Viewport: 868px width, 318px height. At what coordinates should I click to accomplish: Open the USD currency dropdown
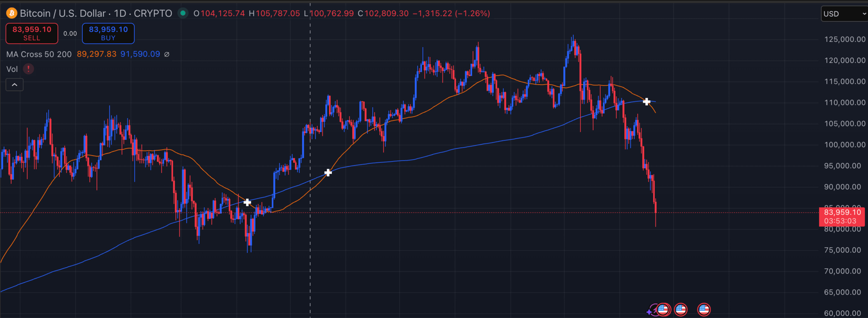click(x=844, y=14)
